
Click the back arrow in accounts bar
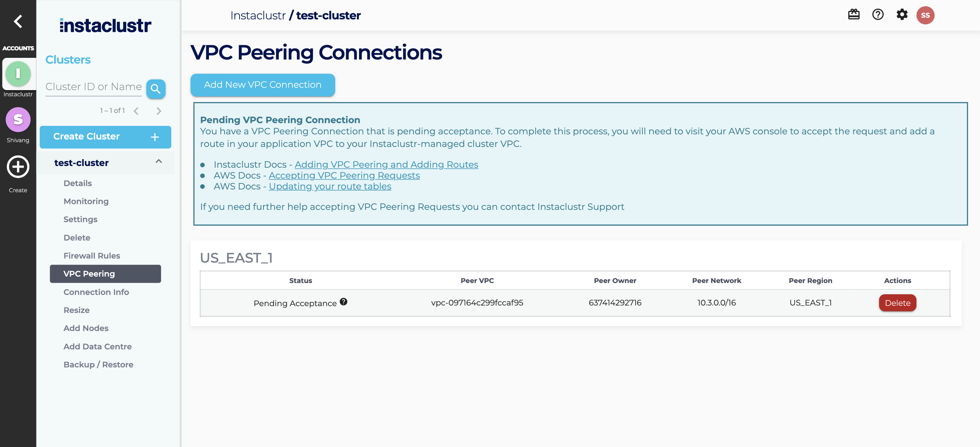click(17, 21)
